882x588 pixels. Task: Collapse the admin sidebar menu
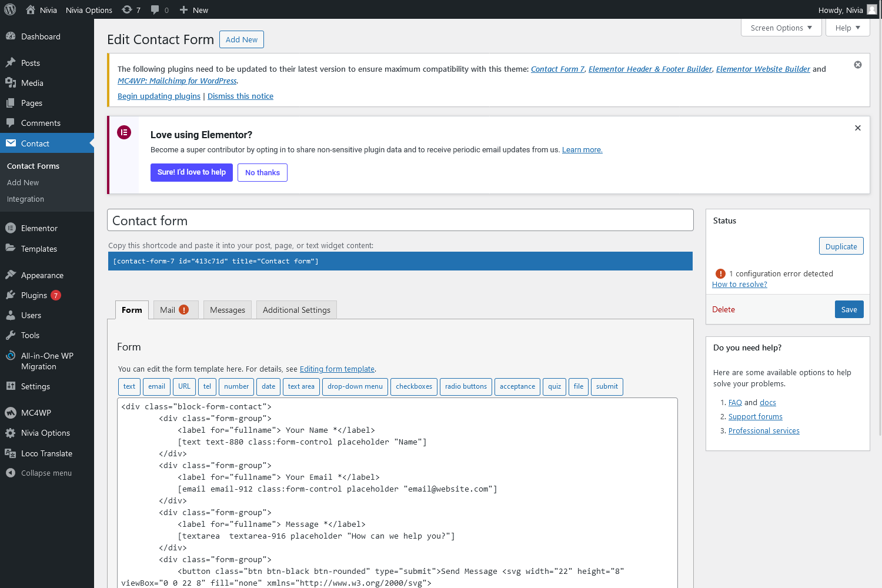click(46, 473)
